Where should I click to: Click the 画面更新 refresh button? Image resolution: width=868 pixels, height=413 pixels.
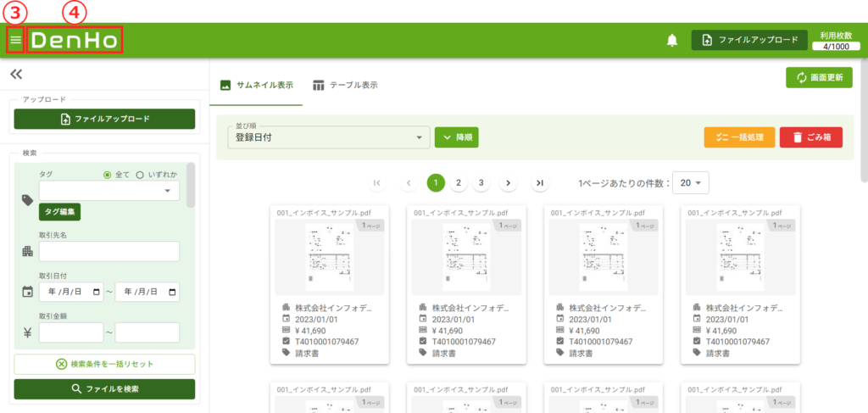coord(820,77)
